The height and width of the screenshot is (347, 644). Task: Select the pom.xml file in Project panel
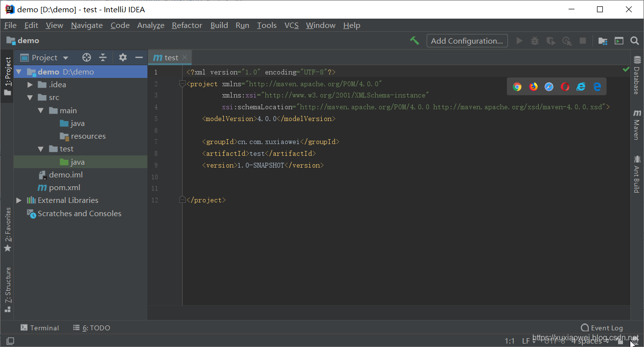click(x=64, y=187)
